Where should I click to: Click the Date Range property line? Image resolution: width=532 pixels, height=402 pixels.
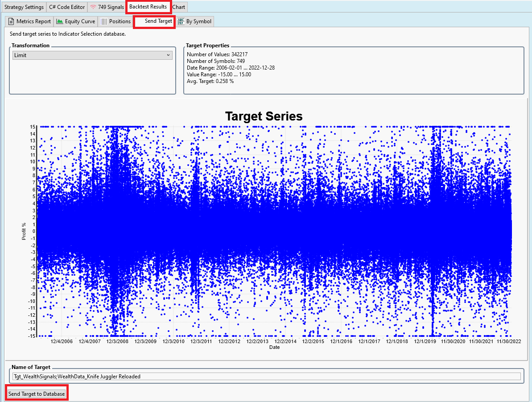231,68
